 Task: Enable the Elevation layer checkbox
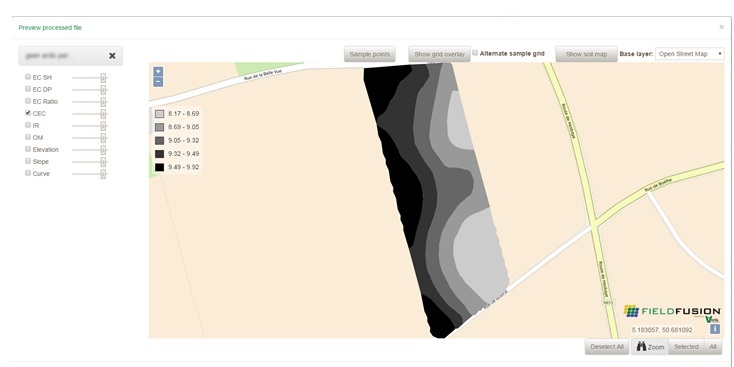(28, 149)
